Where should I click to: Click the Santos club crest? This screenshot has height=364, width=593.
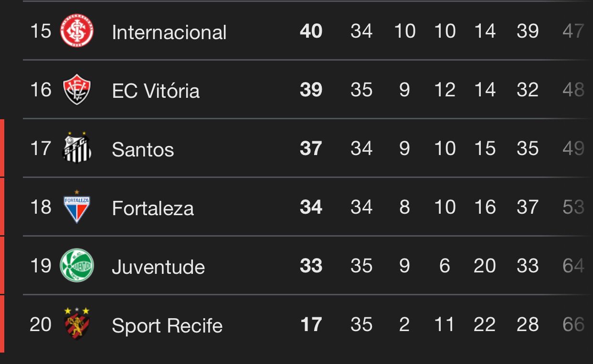[x=77, y=148]
